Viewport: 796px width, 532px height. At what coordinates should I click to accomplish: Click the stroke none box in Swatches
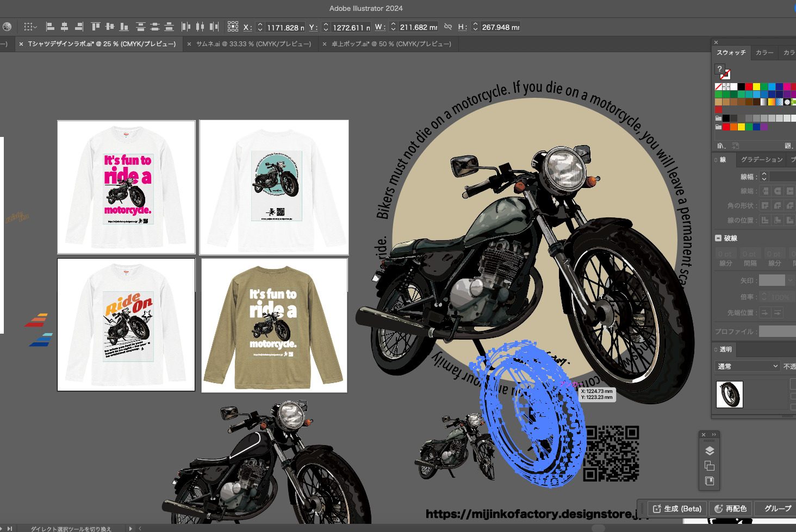(x=726, y=74)
